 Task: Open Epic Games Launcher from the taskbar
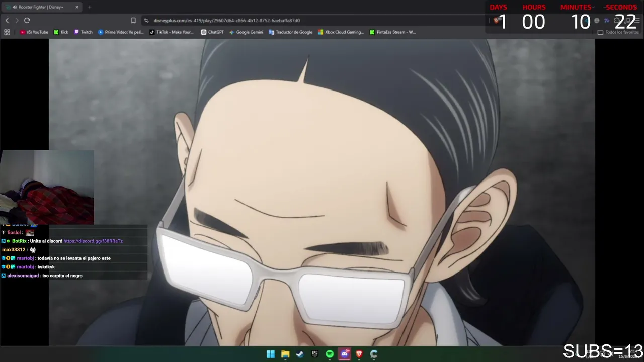tap(315, 354)
